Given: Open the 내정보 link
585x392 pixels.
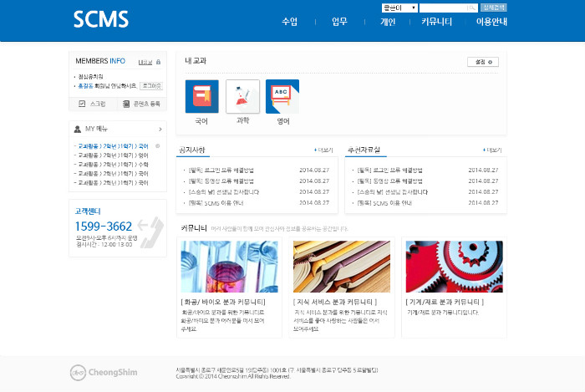Looking at the screenshot, I should (x=145, y=63).
